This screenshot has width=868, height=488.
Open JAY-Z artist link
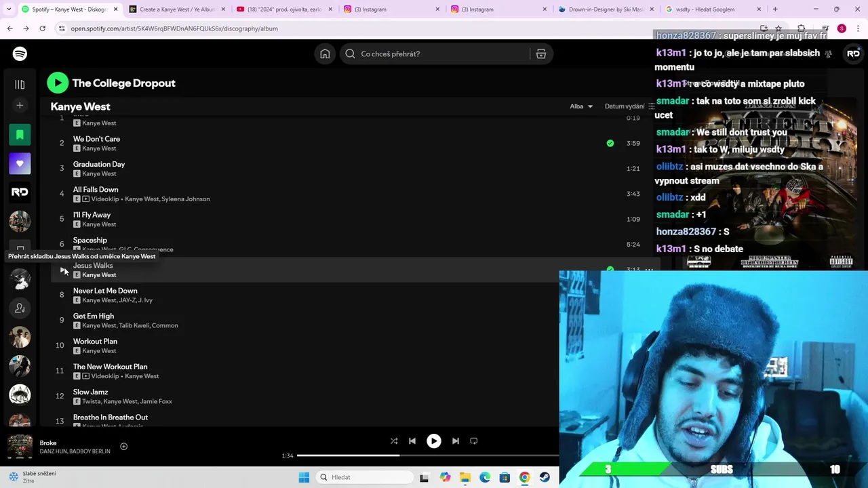(x=127, y=300)
